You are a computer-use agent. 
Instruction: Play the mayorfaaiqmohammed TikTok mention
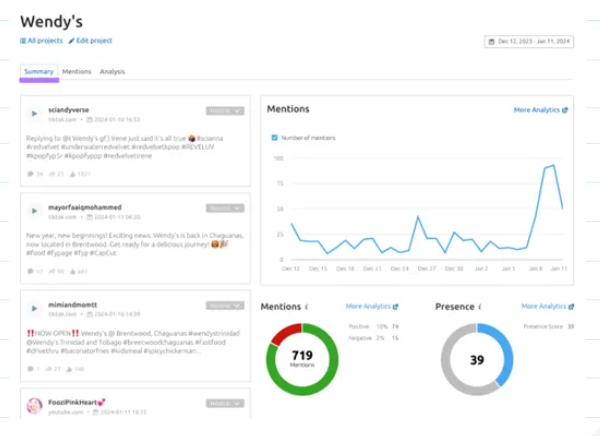coord(34,211)
